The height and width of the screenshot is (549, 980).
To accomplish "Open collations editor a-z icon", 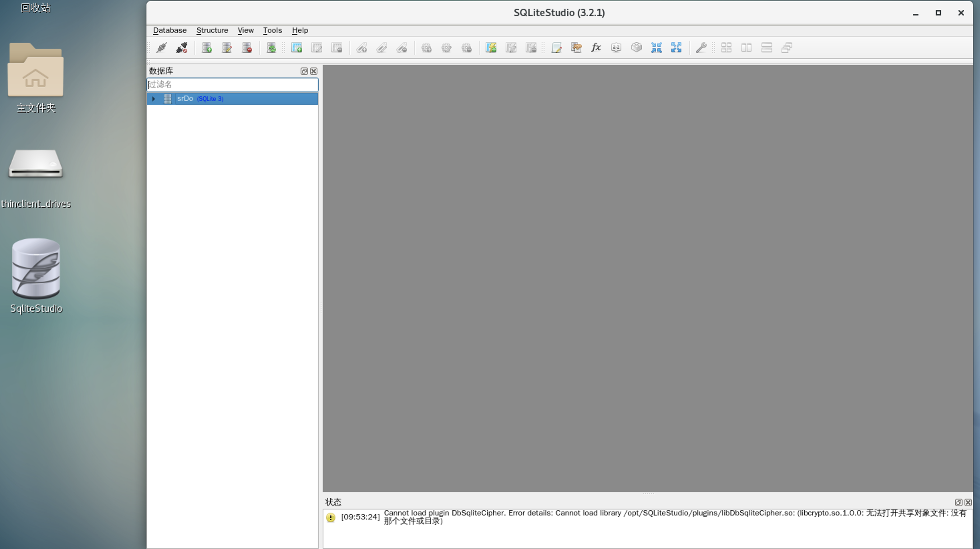I will pyautogui.click(x=616, y=48).
